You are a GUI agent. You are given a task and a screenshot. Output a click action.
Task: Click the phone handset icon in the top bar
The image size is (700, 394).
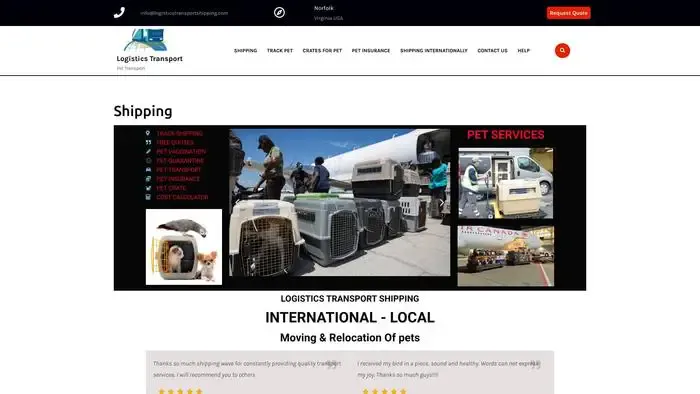[x=119, y=12]
